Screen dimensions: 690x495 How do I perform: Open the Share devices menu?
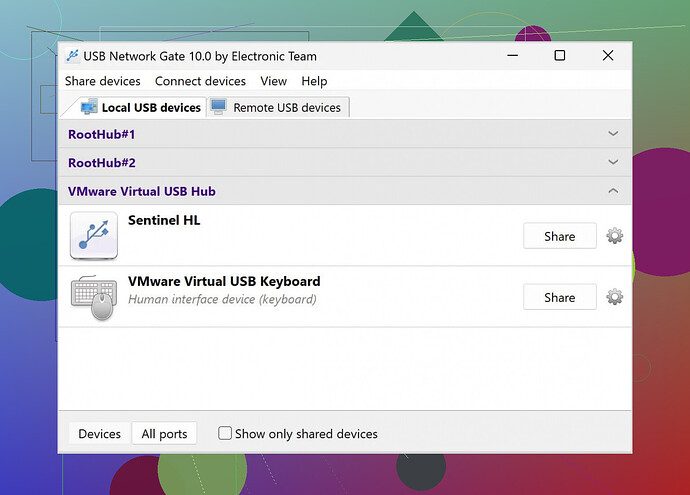pyautogui.click(x=103, y=81)
